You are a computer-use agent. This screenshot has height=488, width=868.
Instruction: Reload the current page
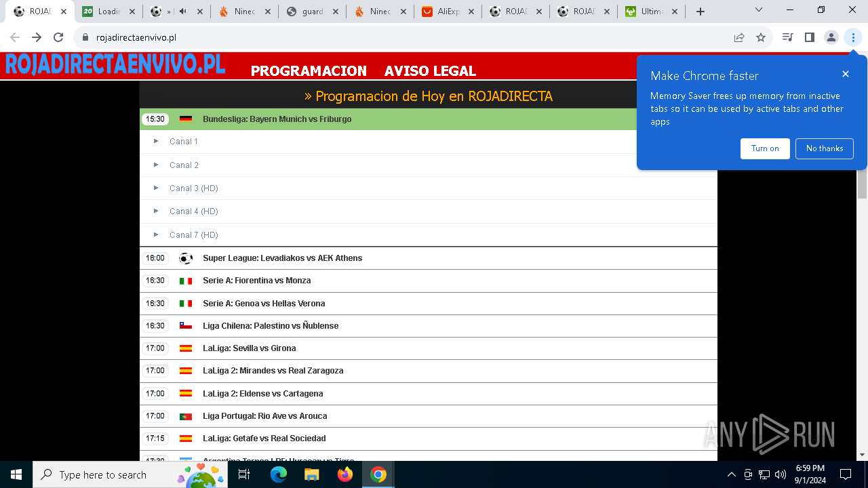coord(58,37)
